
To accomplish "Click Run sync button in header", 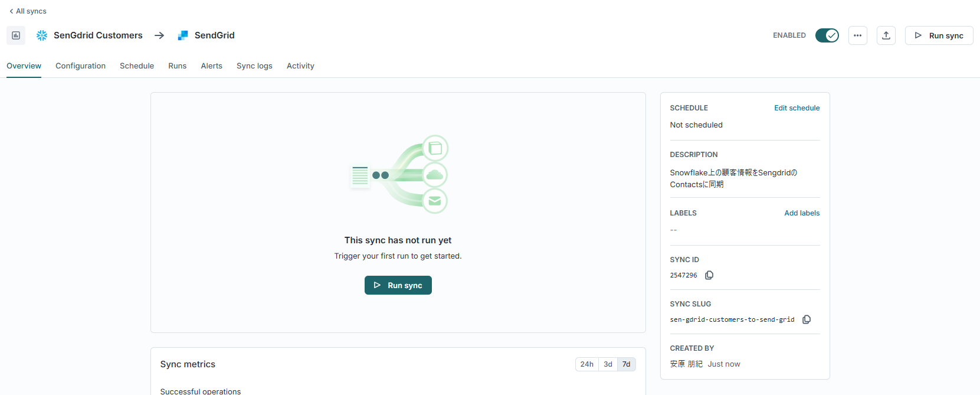I will coord(939,35).
